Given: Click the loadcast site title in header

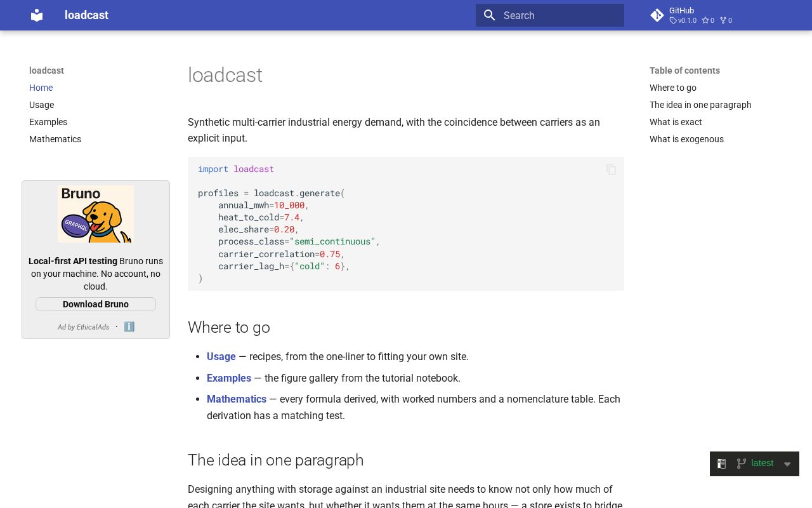Looking at the screenshot, I should point(86,15).
